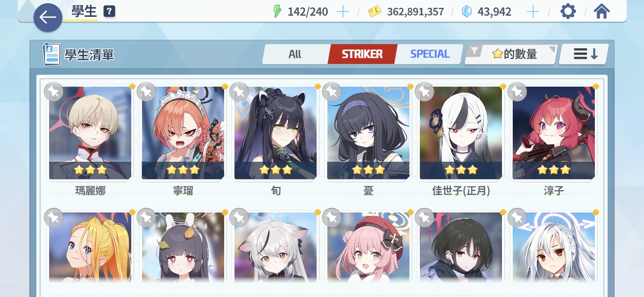Tap the blue gem currency icon
644x297 pixels.
[x=466, y=12]
